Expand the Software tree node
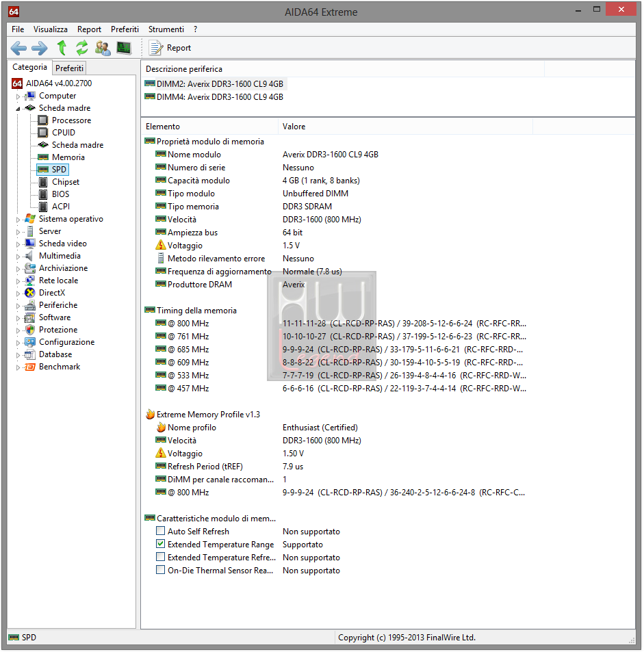This screenshot has width=644, height=652. [x=18, y=318]
